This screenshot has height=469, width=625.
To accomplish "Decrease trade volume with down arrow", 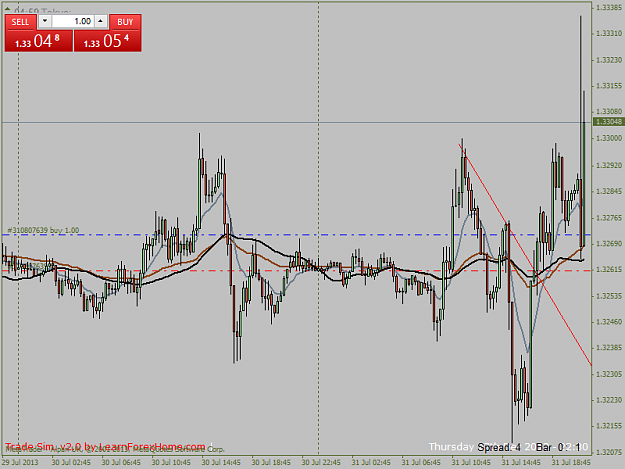I will pyautogui.click(x=45, y=21).
